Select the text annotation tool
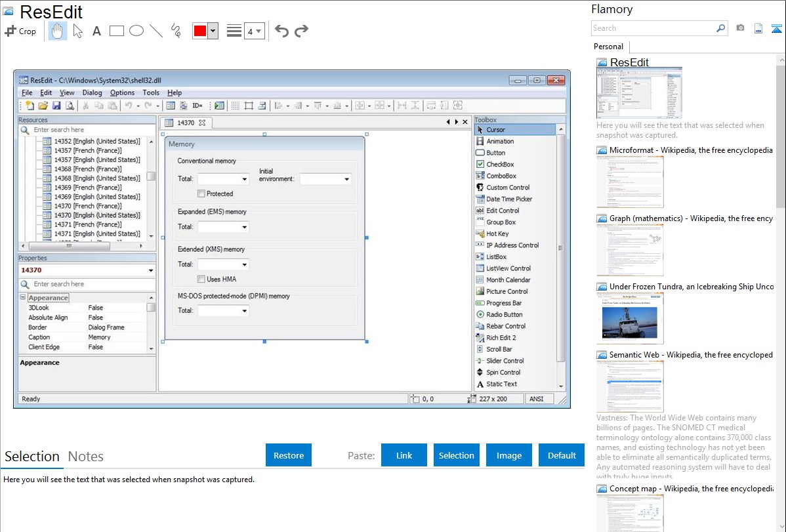This screenshot has width=786, height=532. click(x=96, y=31)
